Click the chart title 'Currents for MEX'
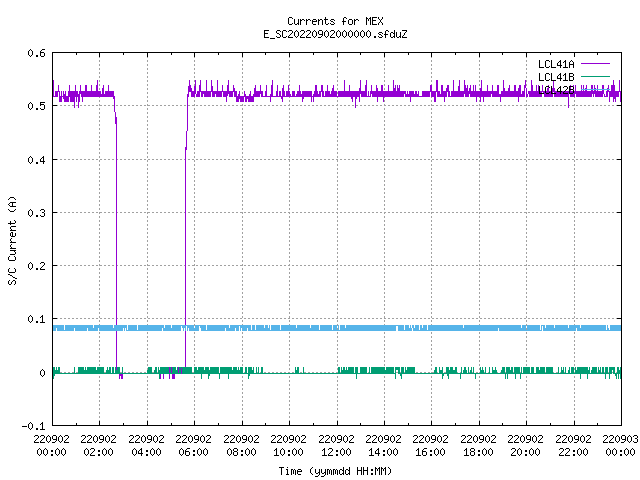 point(335,21)
